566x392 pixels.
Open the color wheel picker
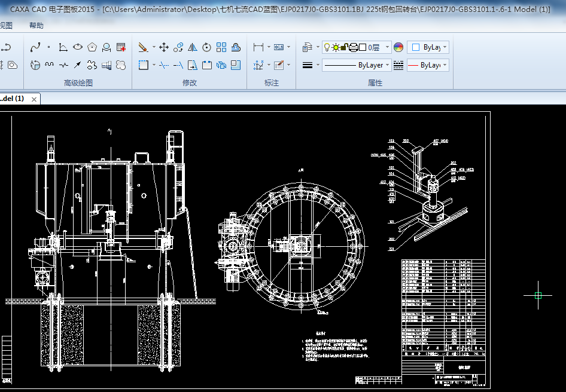coord(398,47)
